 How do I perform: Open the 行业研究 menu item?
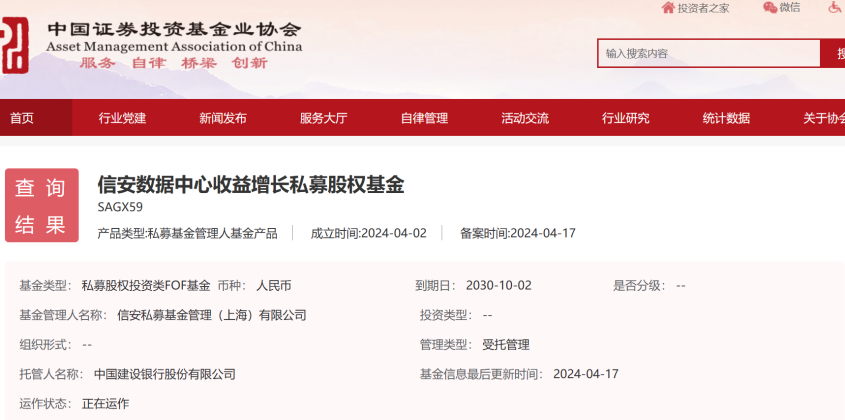(626, 118)
